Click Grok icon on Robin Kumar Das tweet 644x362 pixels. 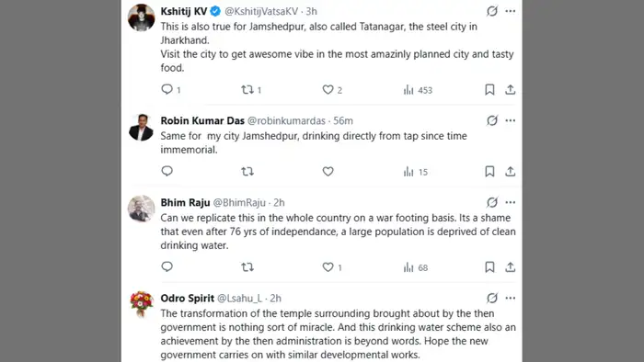[x=492, y=120]
